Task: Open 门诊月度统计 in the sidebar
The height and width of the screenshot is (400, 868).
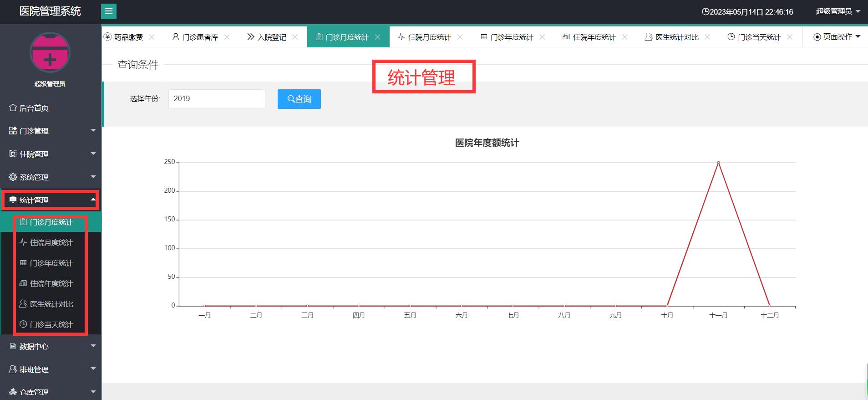Action: 51,222
